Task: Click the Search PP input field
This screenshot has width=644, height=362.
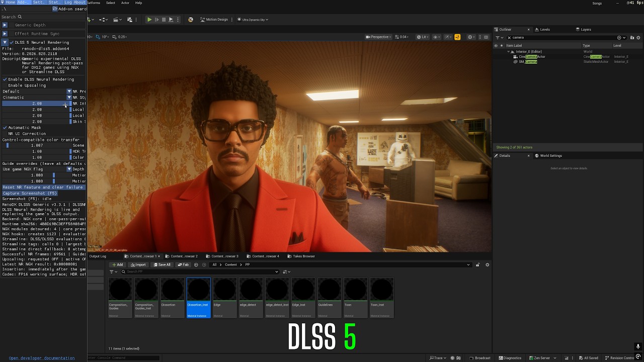Action: (200, 272)
